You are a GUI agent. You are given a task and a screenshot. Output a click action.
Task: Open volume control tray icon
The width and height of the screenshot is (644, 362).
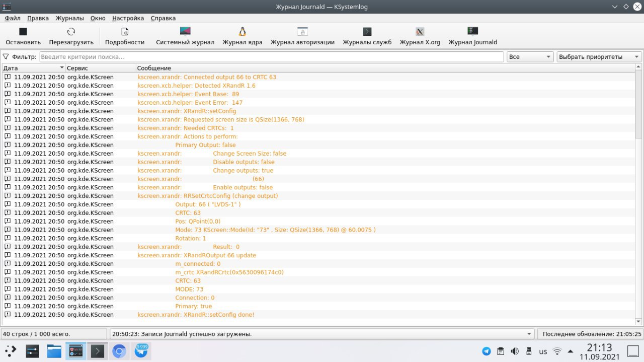tap(515, 351)
